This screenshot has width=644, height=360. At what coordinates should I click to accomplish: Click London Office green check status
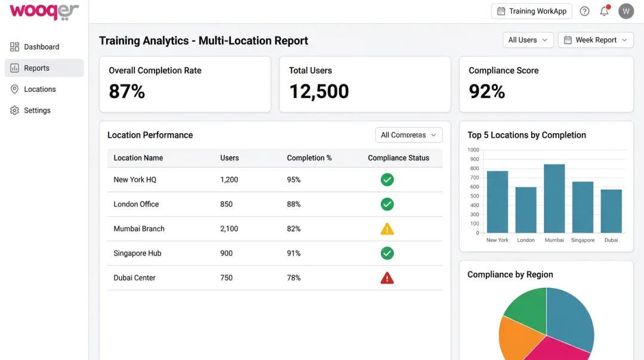(387, 204)
